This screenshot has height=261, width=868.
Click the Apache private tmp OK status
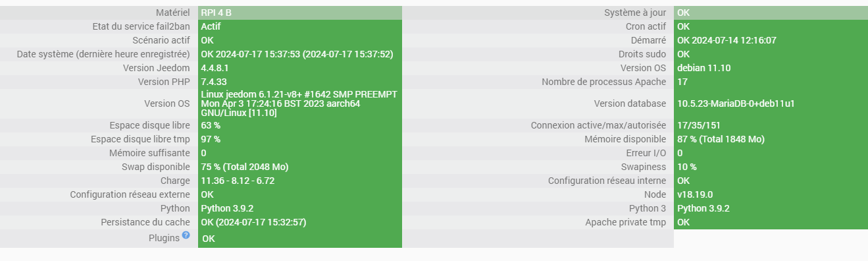[x=684, y=222]
